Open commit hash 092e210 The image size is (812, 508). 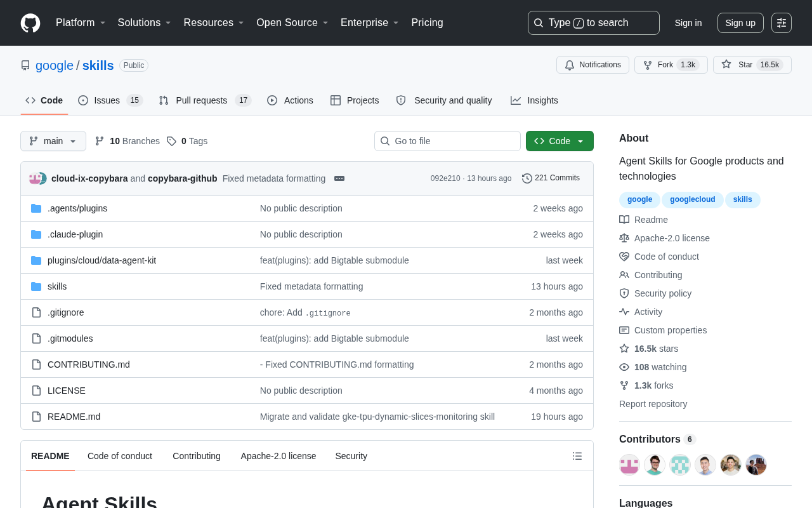click(445, 178)
